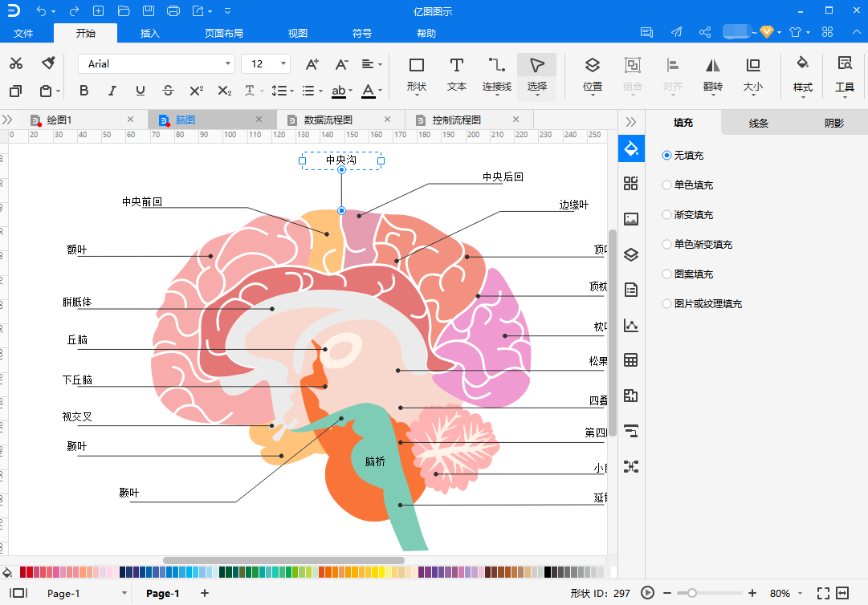868x605 pixels.
Task: Select the Format Painter icon
Action: tap(48, 63)
